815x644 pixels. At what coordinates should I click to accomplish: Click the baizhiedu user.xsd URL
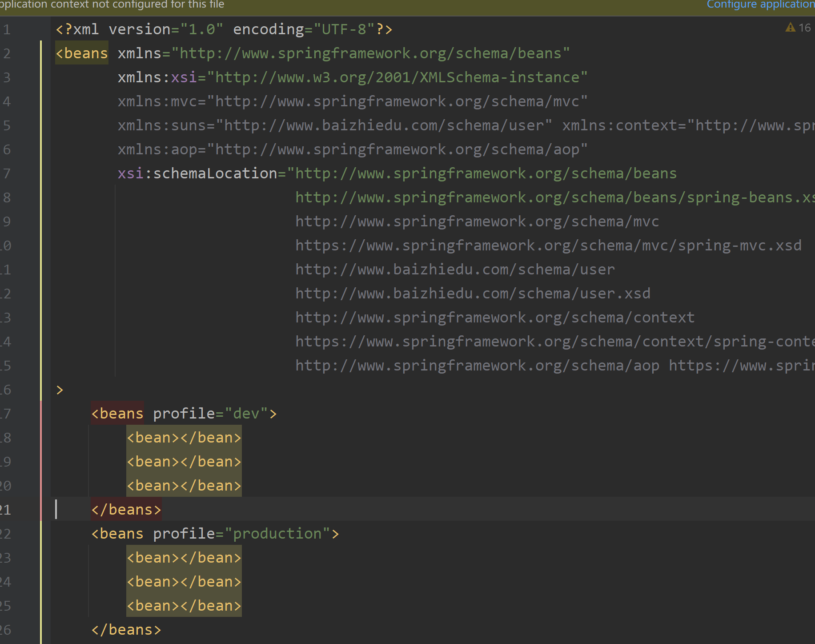coord(473,294)
